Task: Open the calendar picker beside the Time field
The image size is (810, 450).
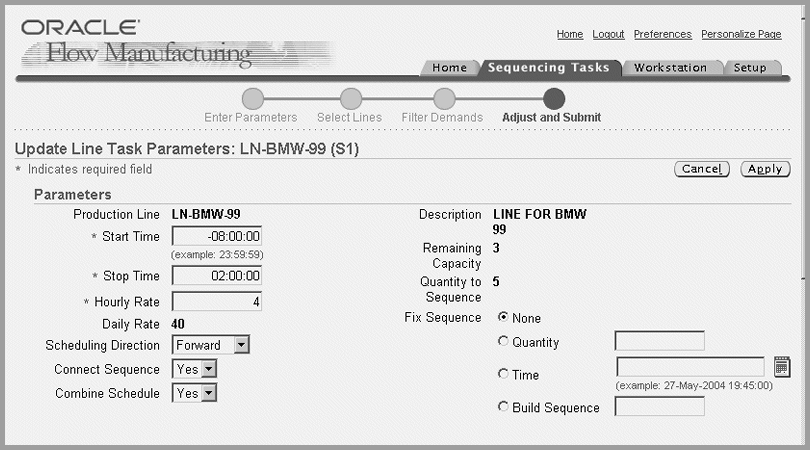Action: pyautogui.click(x=782, y=367)
